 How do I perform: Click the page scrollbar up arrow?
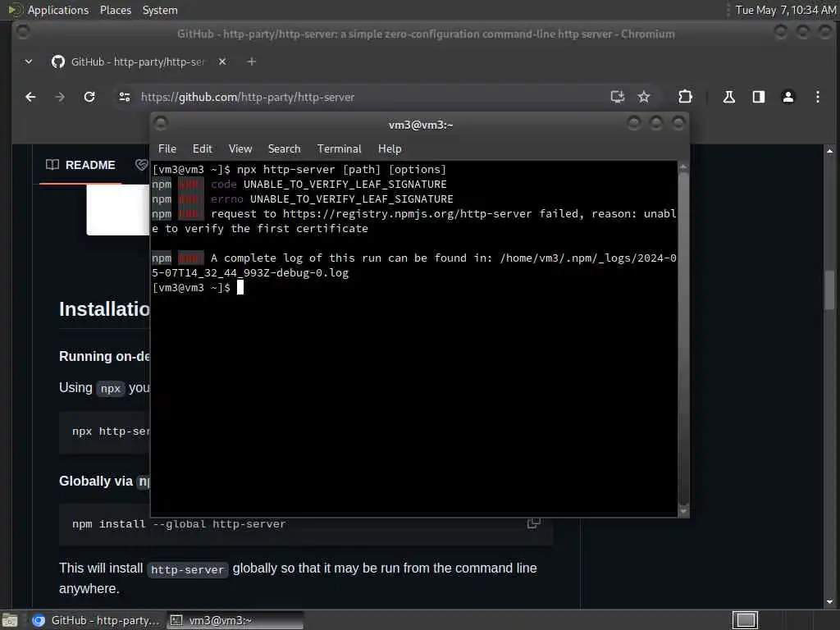[x=829, y=151]
